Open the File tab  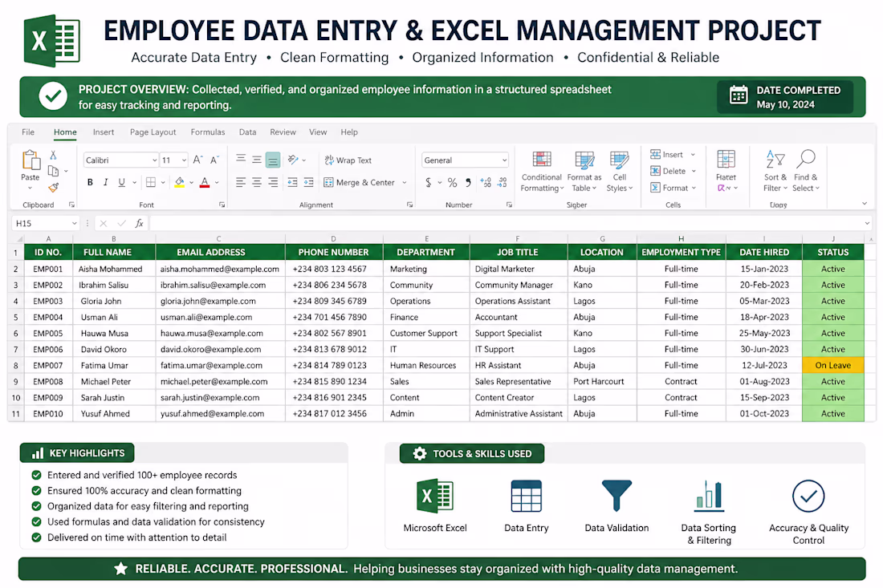tap(28, 132)
